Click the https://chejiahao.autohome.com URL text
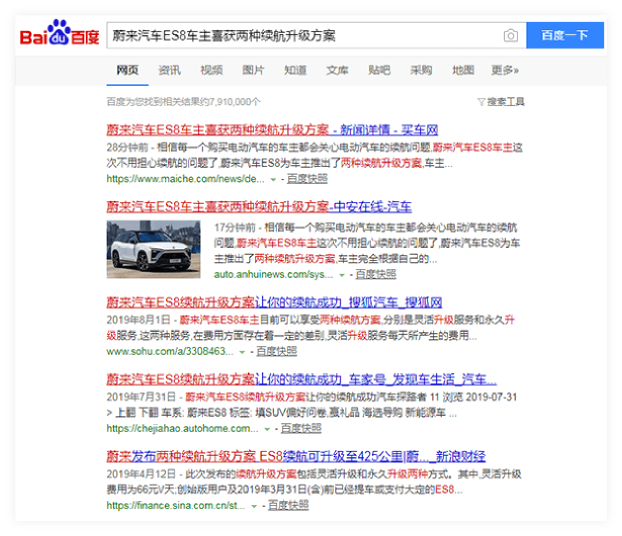The height and width of the screenshot is (536, 622). [182, 428]
